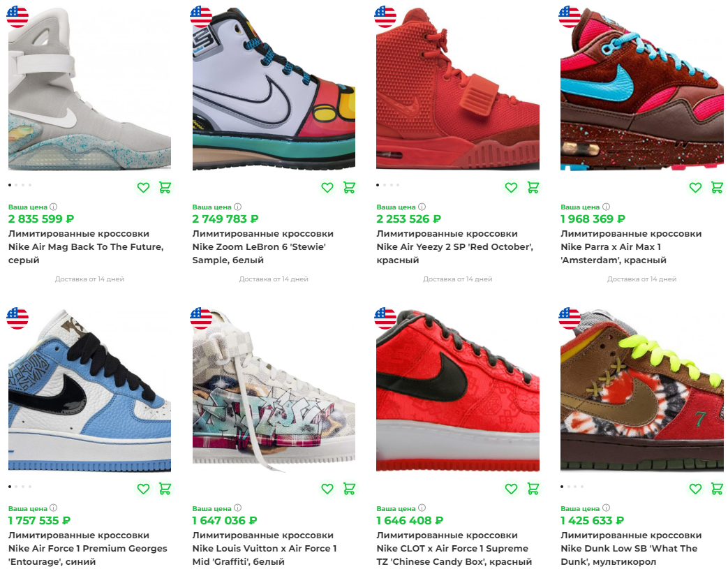Add Nike Air Mag to favorites heart
Image resolution: width=728 pixels, height=569 pixels.
(143, 188)
